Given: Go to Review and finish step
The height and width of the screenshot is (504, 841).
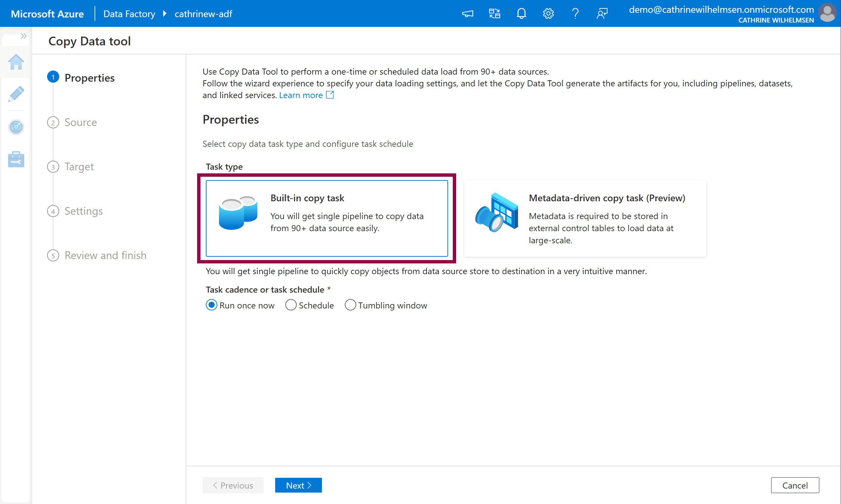Looking at the screenshot, I should [105, 255].
